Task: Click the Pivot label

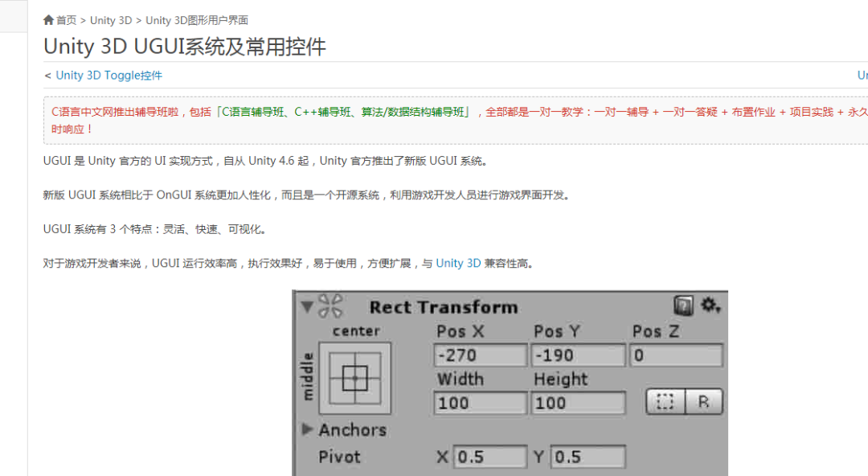Action: click(339, 457)
